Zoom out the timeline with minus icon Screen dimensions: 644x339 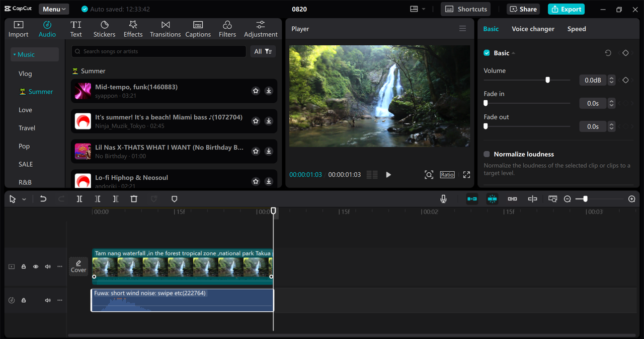568,199
